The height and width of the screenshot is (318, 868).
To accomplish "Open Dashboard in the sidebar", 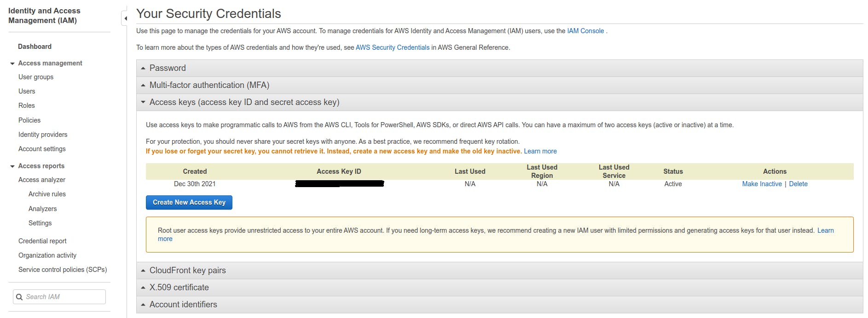I will (x=35, y=47).
